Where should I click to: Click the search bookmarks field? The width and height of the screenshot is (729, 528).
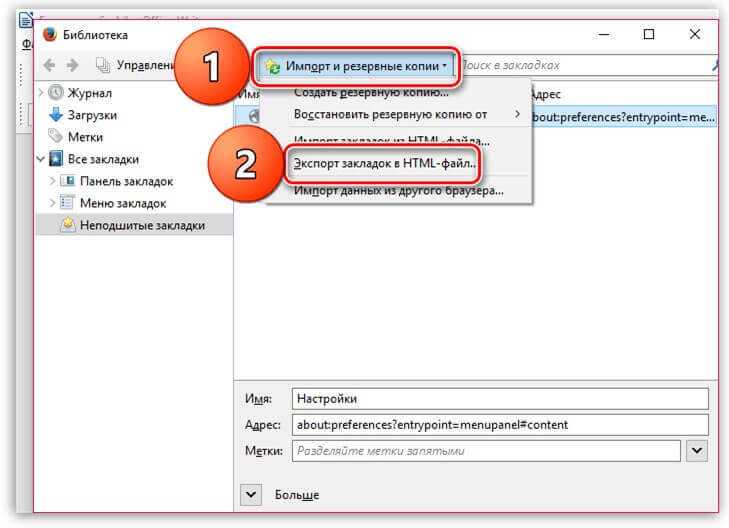pyautogui.click(x=585, y=65)
